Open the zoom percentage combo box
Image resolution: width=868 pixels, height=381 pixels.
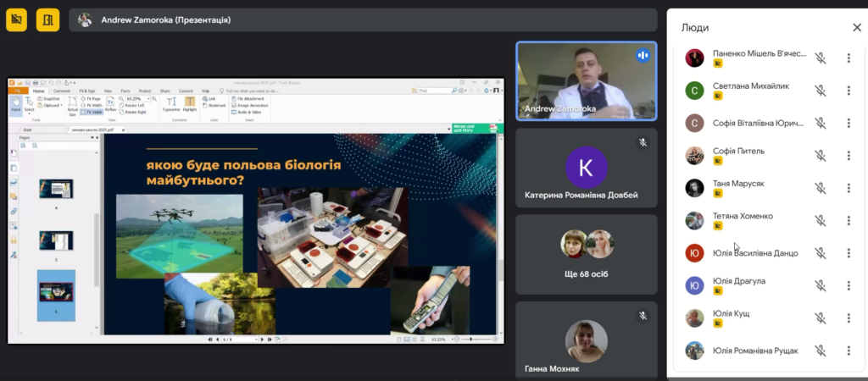tap(138, 98)
